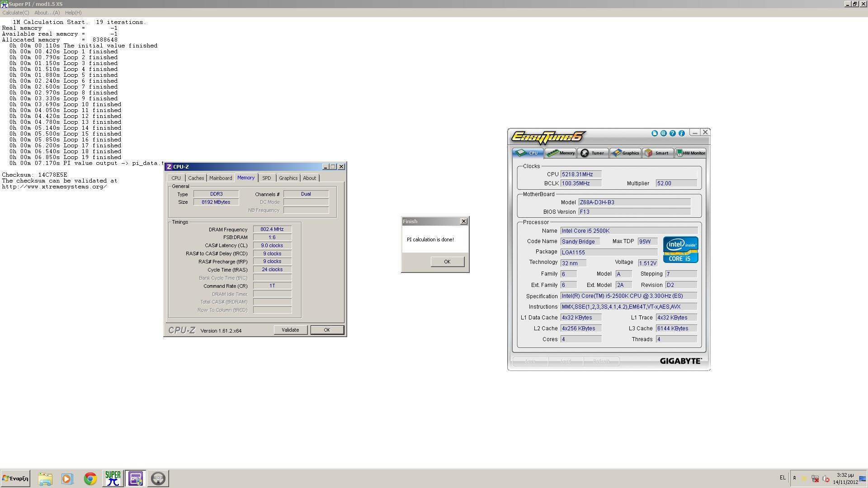This screenshot has width=868, height=488.
Task: Click the GIGABYTE brand logo
Action: point(680,361)
